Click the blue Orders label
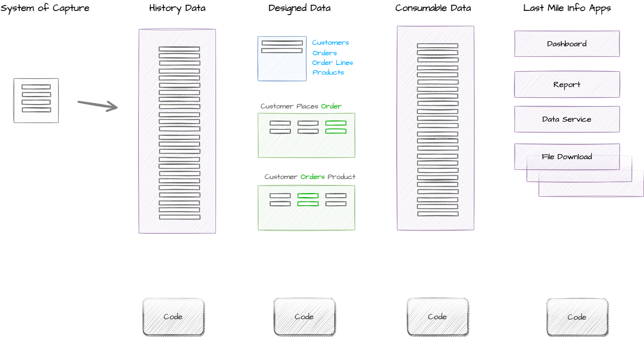Image resolution: width=644 pixels, height=337 pixels. (324, 53)
